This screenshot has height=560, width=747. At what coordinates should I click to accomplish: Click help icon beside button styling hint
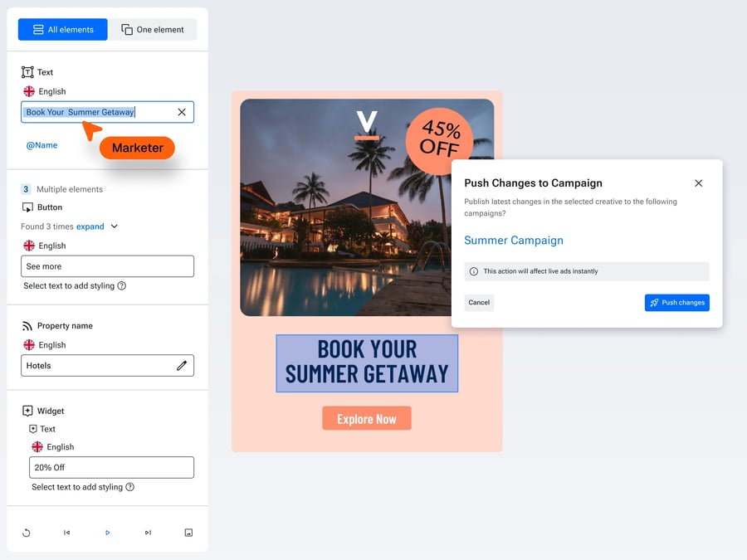(122, 285)
